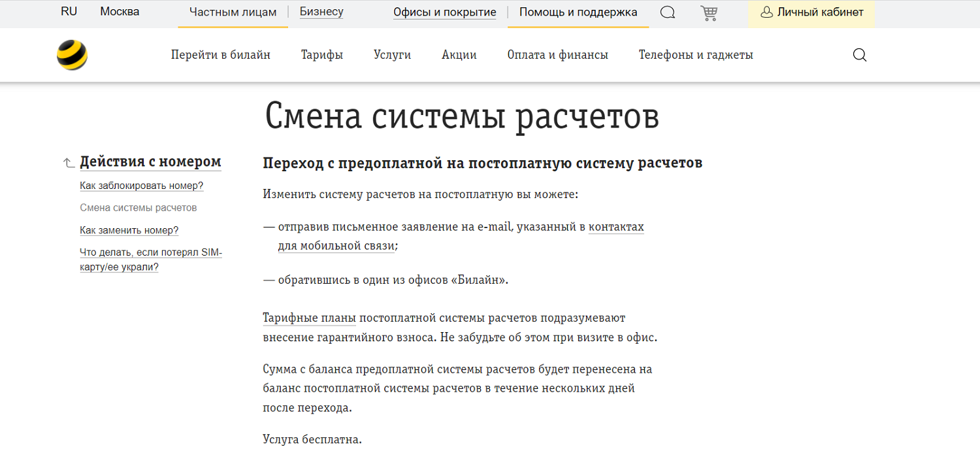The height and width of the screenshot is (455, 980).
Task: Select the Бизнесу tab
Action: 321,12
